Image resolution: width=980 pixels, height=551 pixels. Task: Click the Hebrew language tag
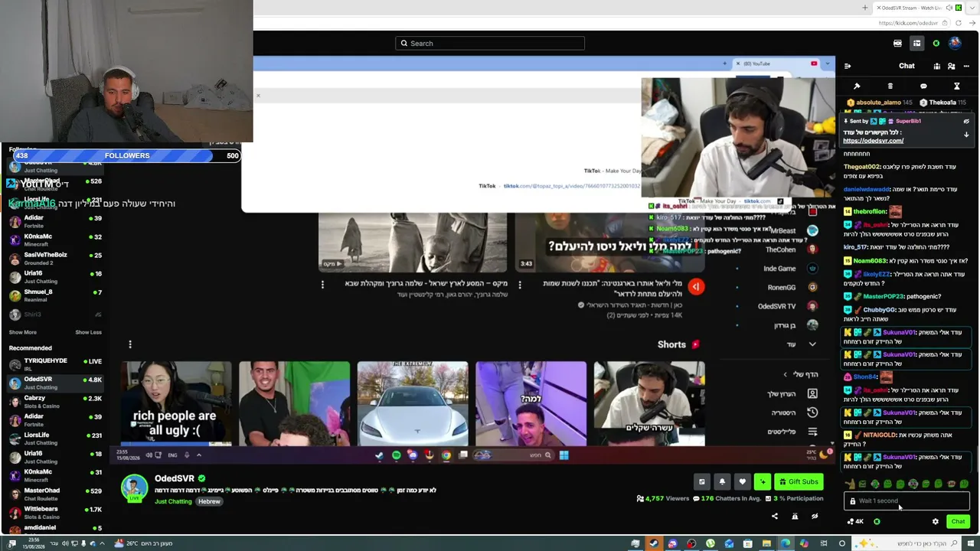[209, 501]
